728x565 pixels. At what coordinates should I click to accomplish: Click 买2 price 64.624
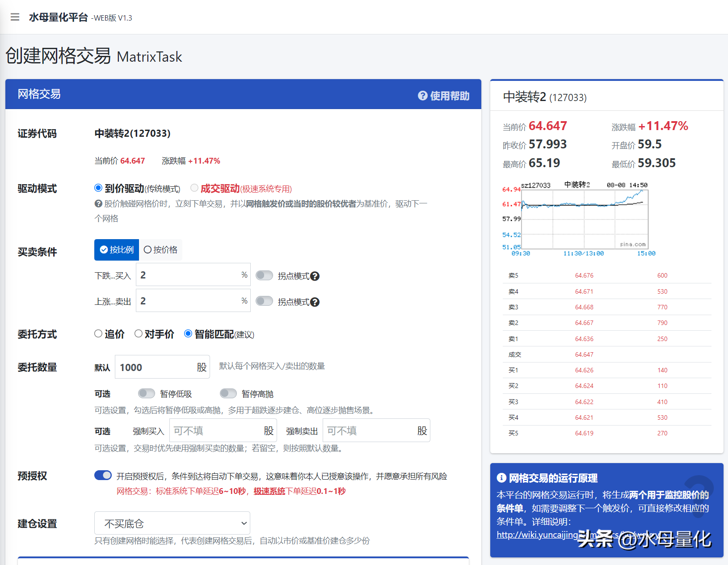point(584,386)
